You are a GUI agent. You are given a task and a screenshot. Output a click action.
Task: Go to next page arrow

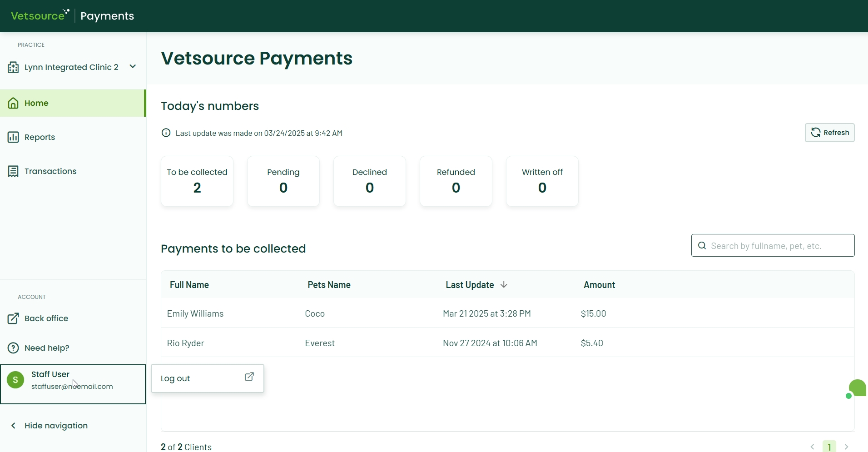tap(846, 447)
